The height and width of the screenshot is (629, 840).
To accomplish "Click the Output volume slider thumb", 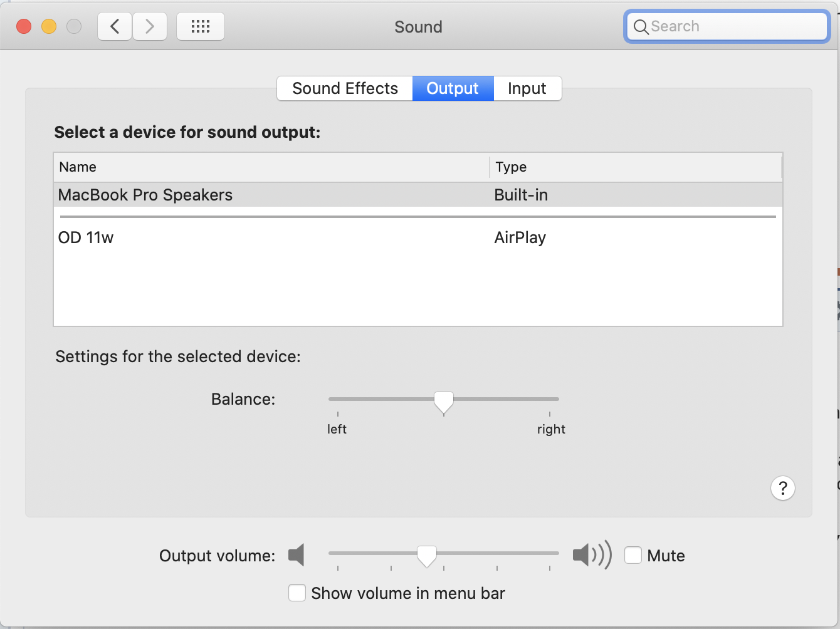I will 427,556.
